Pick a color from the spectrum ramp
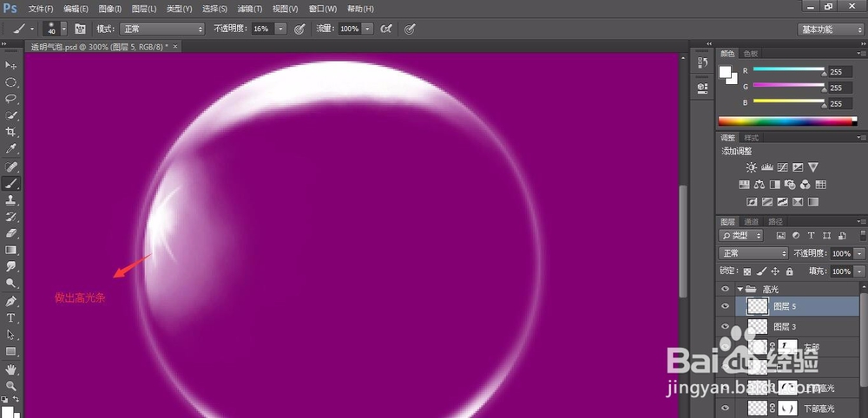Screen dimensions: 868x418 click(787, 121)
